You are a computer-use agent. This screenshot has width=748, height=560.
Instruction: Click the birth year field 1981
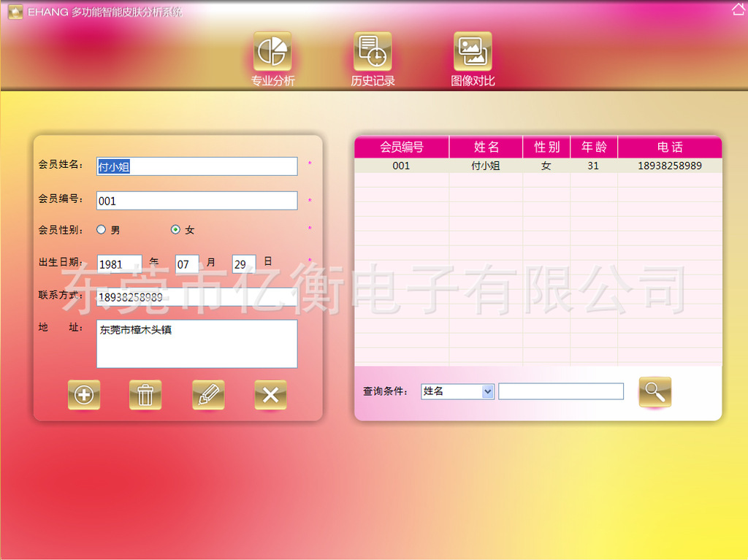click(x=119, y=264)
